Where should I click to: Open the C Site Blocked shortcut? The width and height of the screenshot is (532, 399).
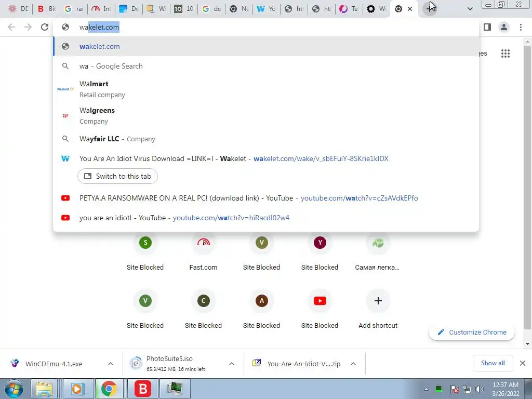click(x=203, y=310)
